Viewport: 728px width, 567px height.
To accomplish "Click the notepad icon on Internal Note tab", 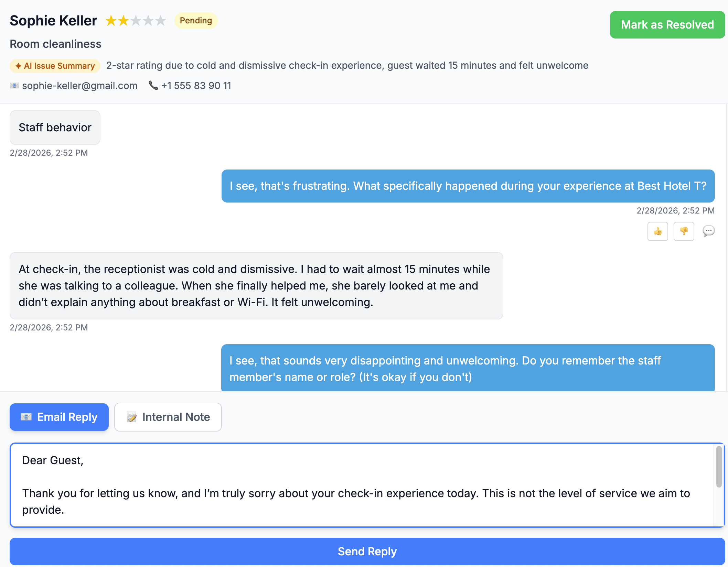I will [x=132, y=417].
